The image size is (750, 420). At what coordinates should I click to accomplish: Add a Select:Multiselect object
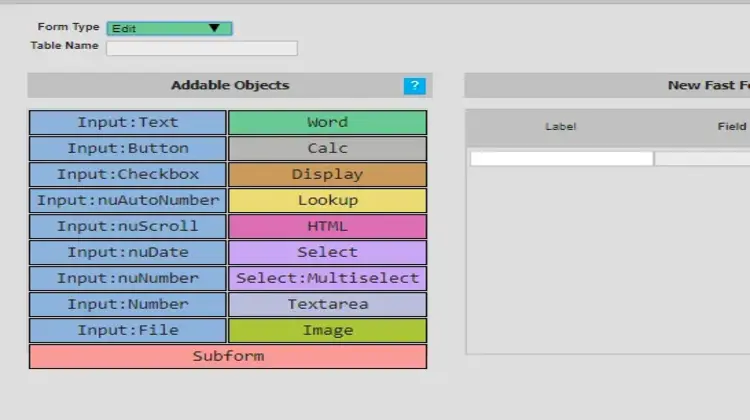point(328,278)
